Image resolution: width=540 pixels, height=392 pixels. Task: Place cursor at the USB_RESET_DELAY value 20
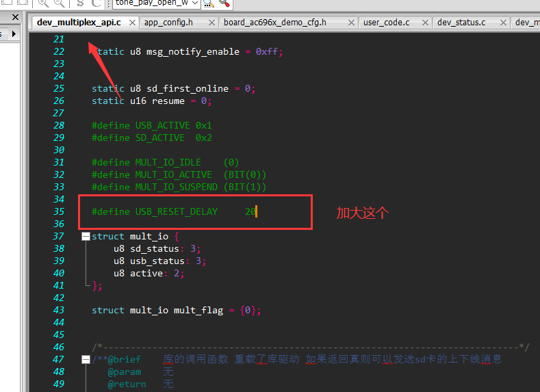click(250, 211)
